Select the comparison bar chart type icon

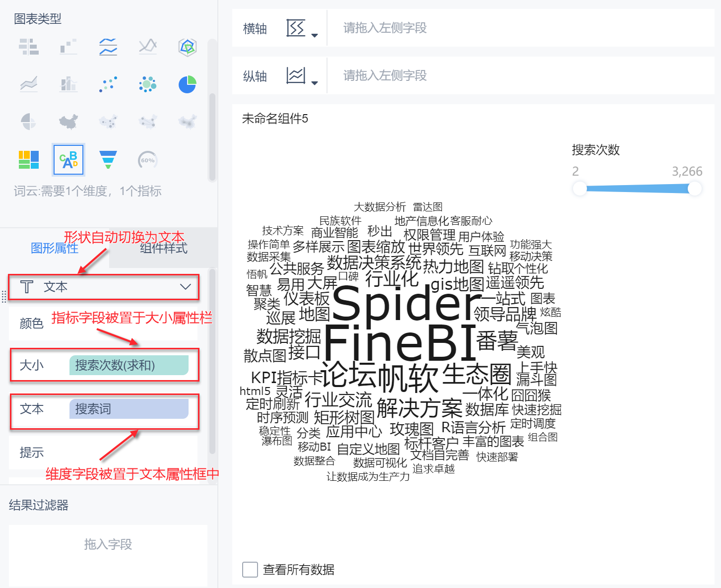29,47
